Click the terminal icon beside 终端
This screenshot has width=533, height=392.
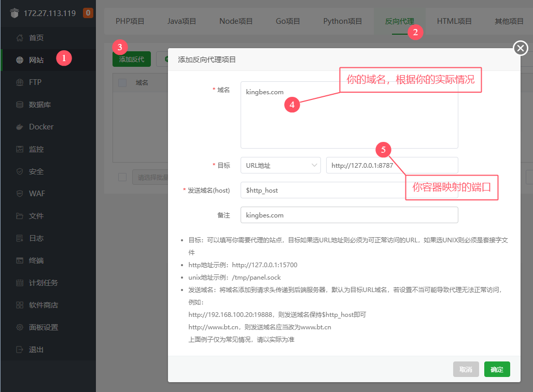(20, 260)
